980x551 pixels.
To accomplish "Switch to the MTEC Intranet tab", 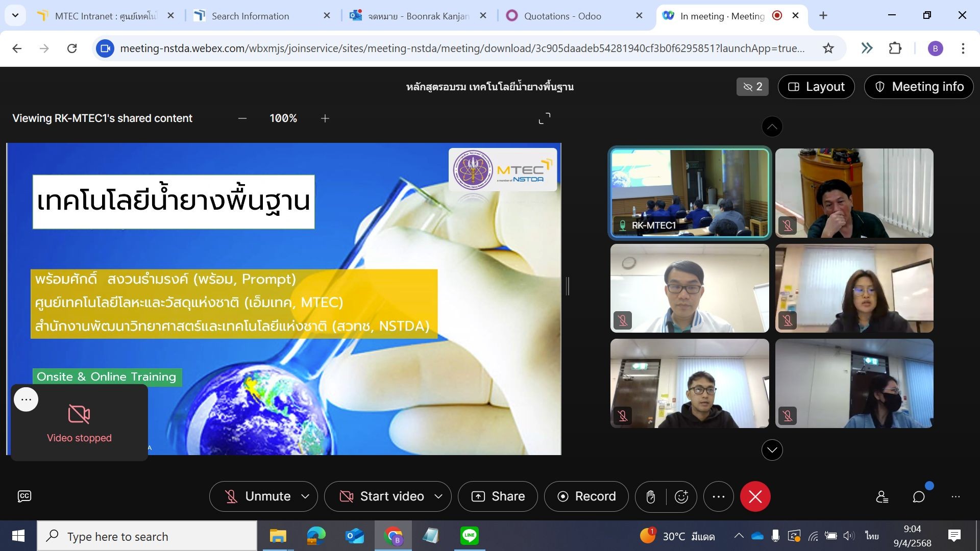I will [x=105, y=16].
